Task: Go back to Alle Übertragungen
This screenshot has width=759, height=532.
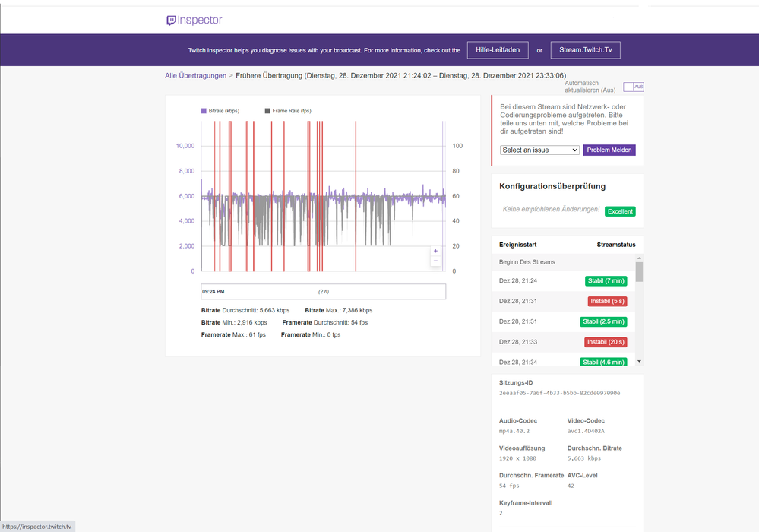Action: (x=195, y=75)
